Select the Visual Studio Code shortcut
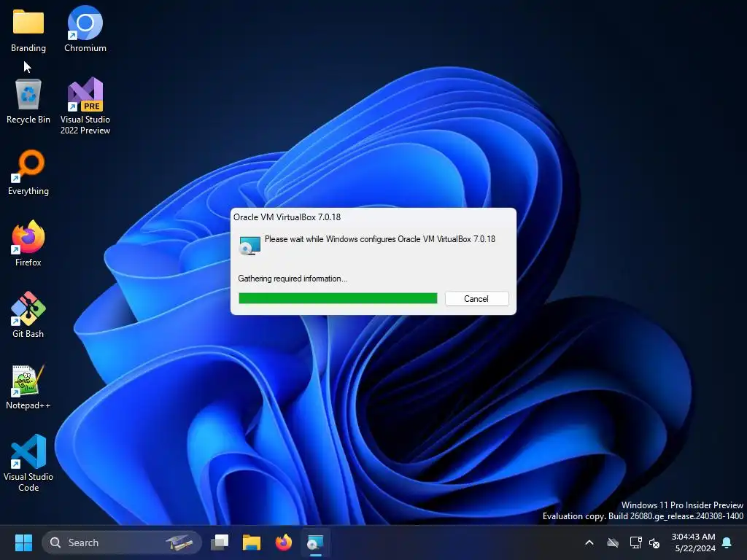This screenshot has width=747, height=560. [28, 463]
